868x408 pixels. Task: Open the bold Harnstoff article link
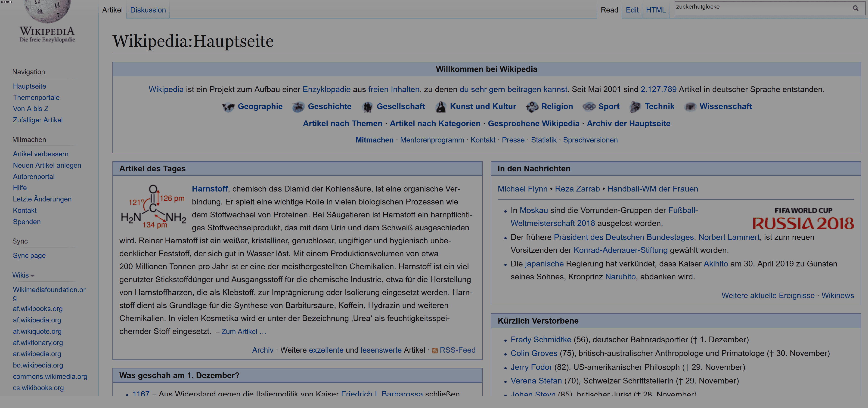pos(210,189)
